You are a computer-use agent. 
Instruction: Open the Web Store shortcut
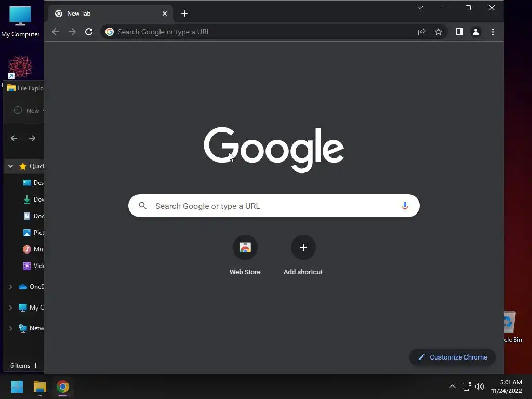[245, 255]
